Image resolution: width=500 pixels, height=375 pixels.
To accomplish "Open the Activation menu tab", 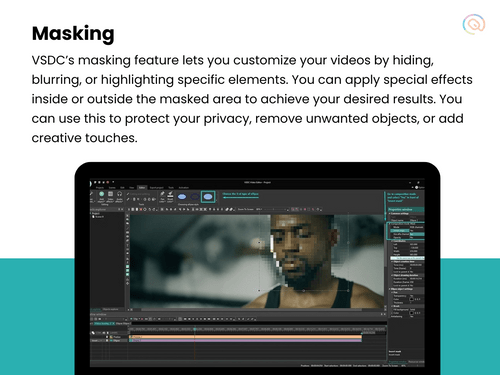I will 184,188.
